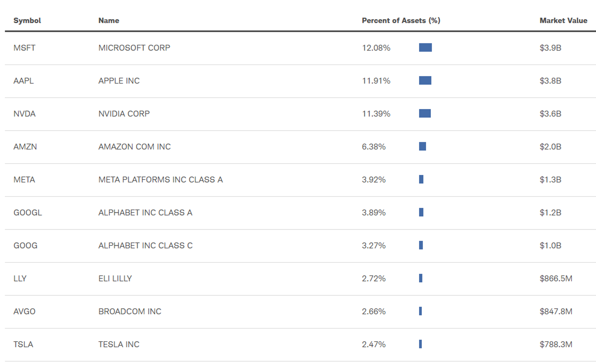Open the ELI LILLY holding

(x=115, y=279)
